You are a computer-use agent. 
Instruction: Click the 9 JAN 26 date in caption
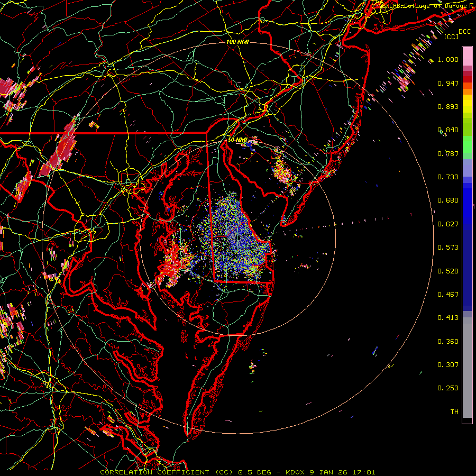coord(328,472)
